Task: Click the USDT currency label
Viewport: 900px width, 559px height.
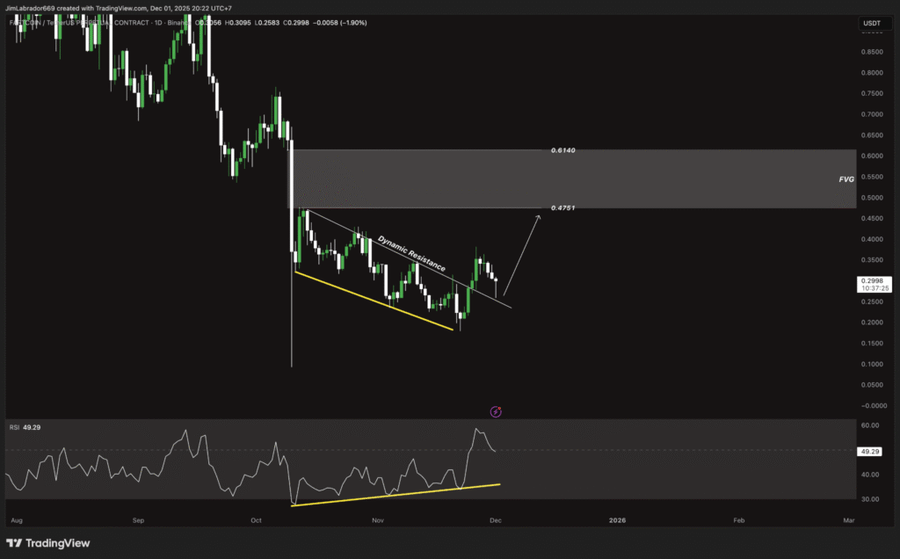Action: 870,23
